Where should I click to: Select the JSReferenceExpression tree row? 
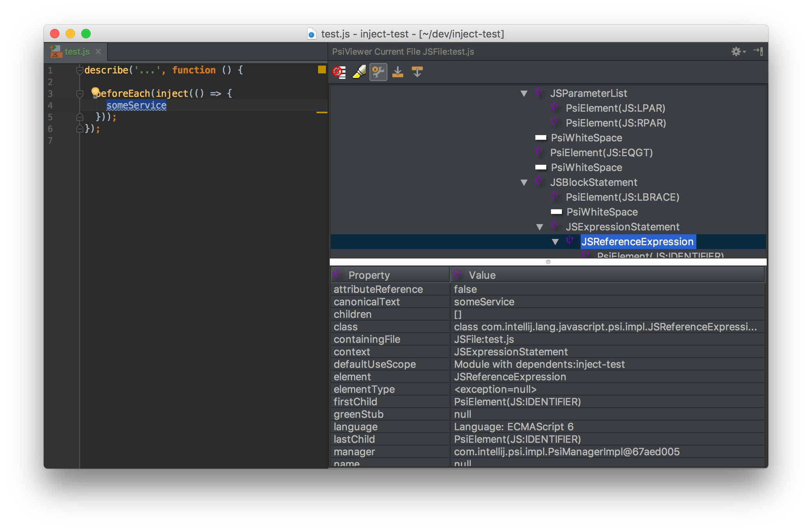[x=637, y=242]
